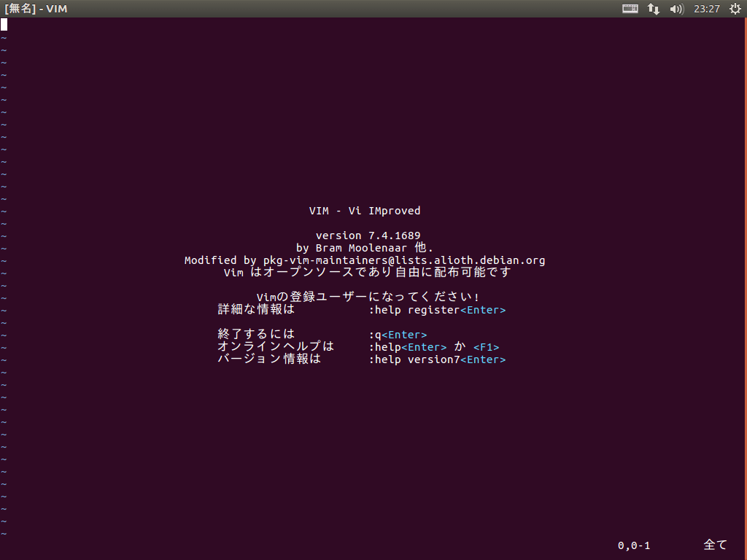747x560 pixels.
Task: Click the keyboard layout icon in the panel
Action: pos(629,9)
